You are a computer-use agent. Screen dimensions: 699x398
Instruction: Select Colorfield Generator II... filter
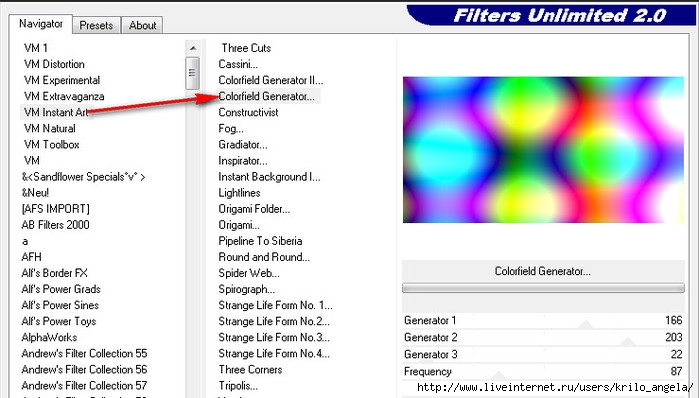coord(271,80)
